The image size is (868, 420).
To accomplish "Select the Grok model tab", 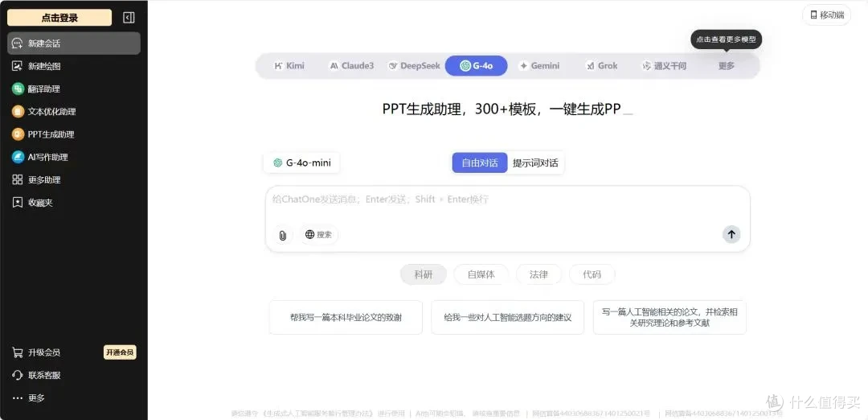I will 602,65.
